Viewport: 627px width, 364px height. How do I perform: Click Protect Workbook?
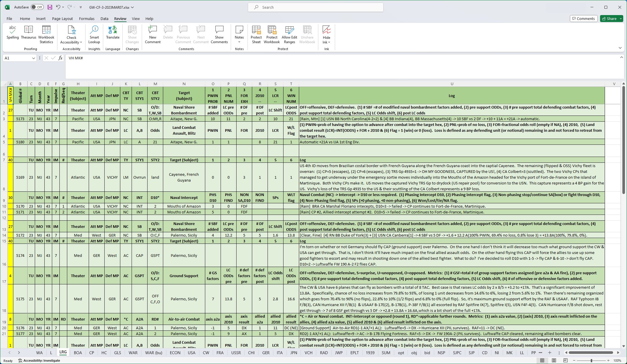tap(272, 34)
